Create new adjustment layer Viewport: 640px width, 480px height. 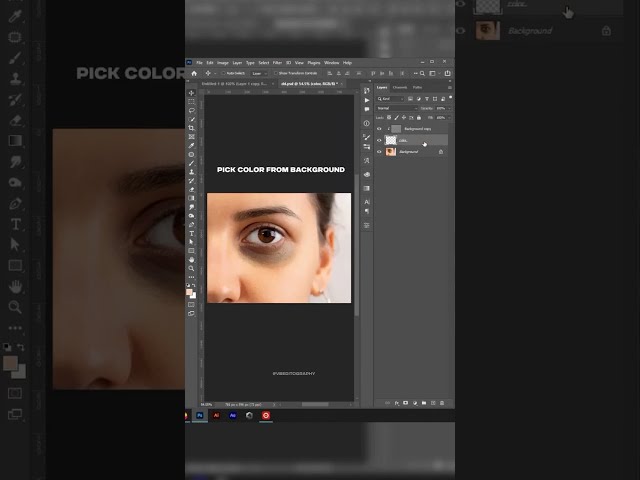(x=415, y=403)
